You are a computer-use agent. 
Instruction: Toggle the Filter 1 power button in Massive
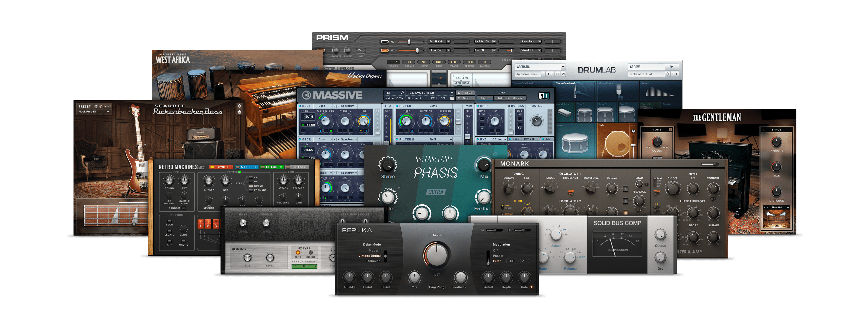[x=397, y=106]
